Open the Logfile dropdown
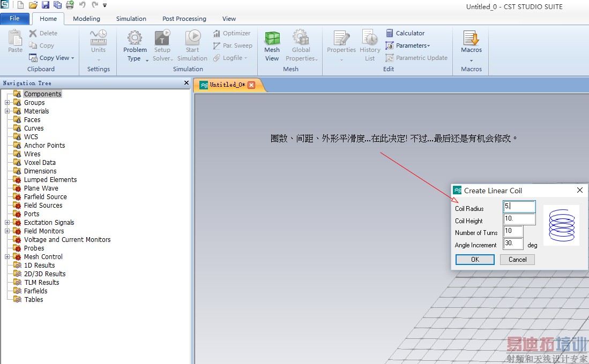589x364 pixels. [245, 58]
